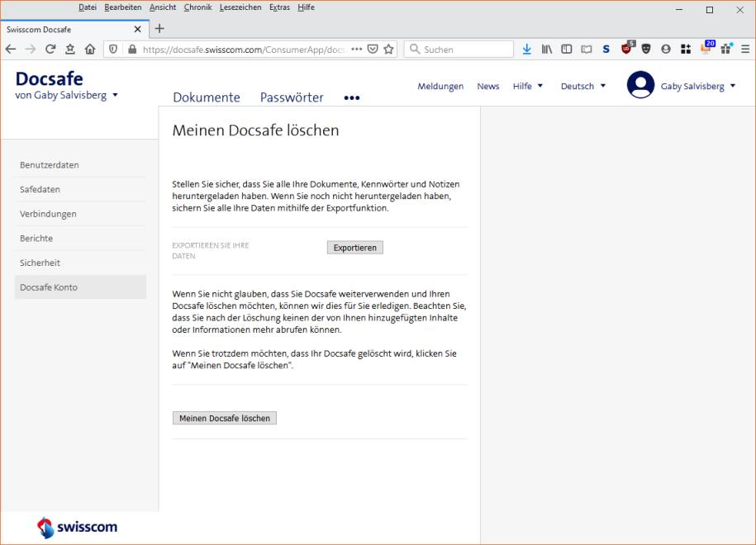Viewport: 756px width, 545px height.
Task: Close the Swisscom Docsafe tab
Action: (x=137, y=30)
